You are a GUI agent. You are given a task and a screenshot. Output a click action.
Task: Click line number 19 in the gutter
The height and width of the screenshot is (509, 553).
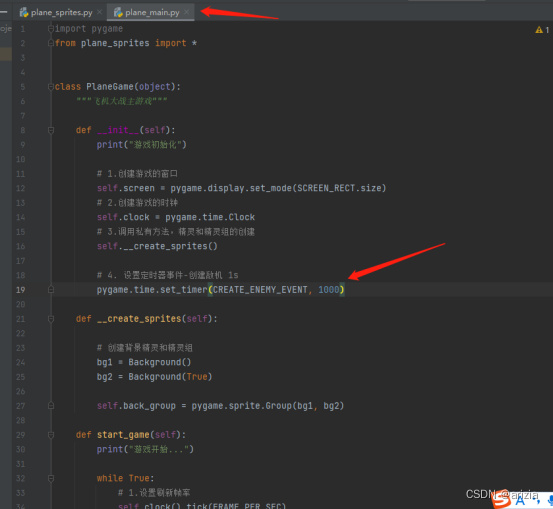click(20, 290)
